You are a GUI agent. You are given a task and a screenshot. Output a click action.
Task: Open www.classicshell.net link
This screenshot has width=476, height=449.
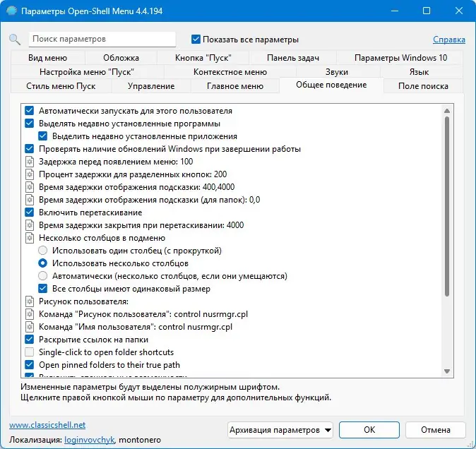pyautogui.click(x=47, y=425)
